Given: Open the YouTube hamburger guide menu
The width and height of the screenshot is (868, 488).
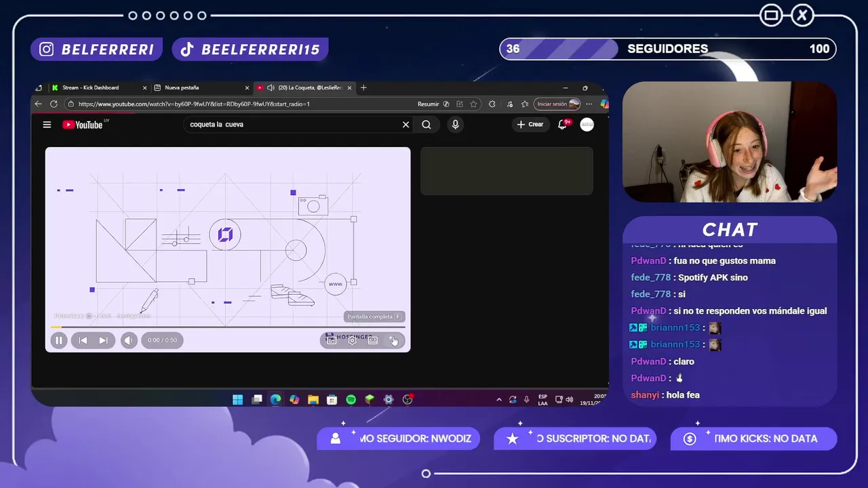Looking at the screenshot, I should [x=47, y=125].
